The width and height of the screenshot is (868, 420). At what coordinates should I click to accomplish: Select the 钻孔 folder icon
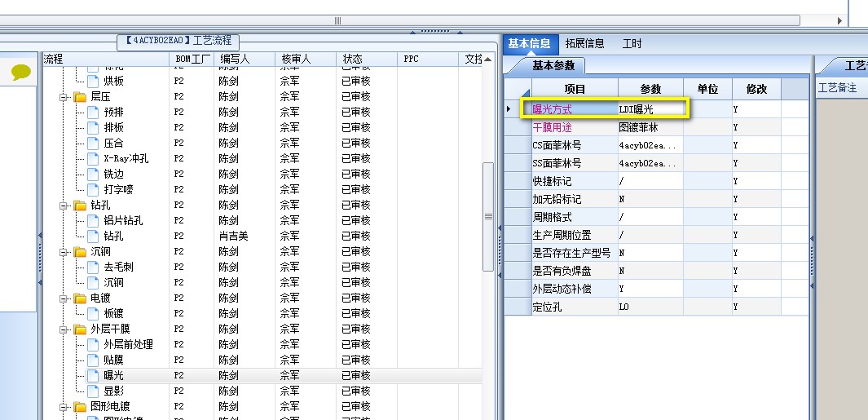(x=80, y=206)
